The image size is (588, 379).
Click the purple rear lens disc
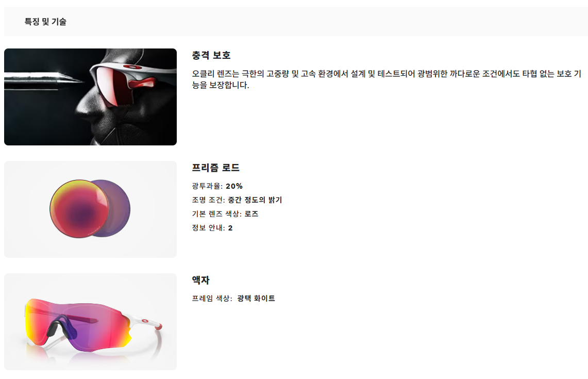pos(120,208)
